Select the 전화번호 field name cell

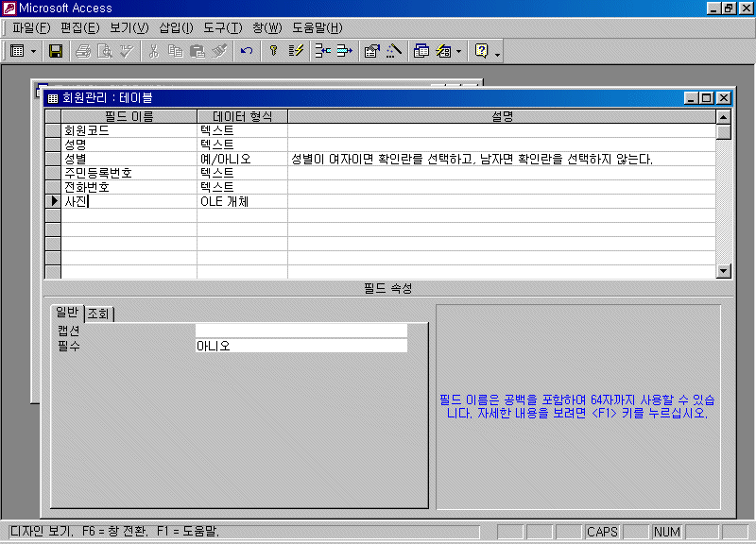(x=129, y=187)
